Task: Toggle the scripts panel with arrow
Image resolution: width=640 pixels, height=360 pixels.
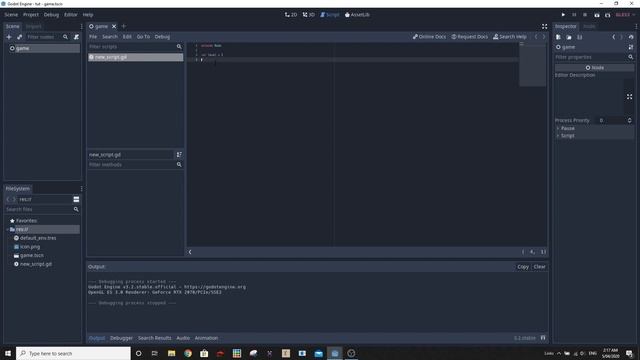Action: [190, 252]
